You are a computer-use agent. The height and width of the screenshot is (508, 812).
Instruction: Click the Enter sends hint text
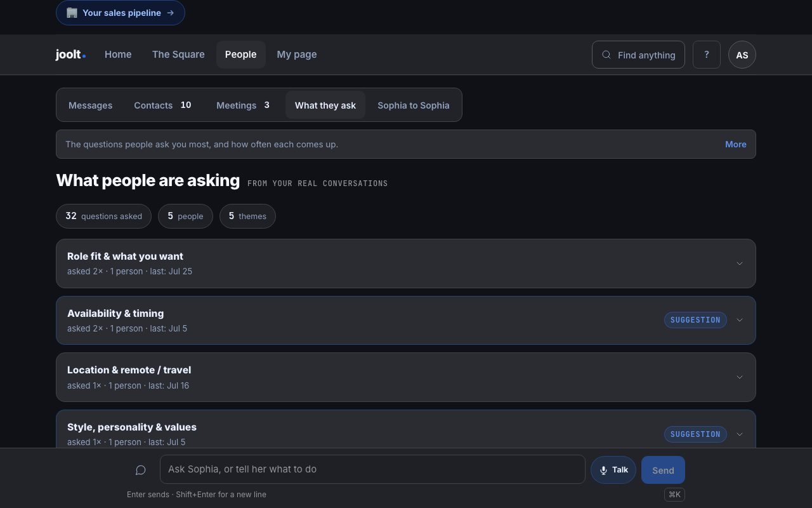197,495
